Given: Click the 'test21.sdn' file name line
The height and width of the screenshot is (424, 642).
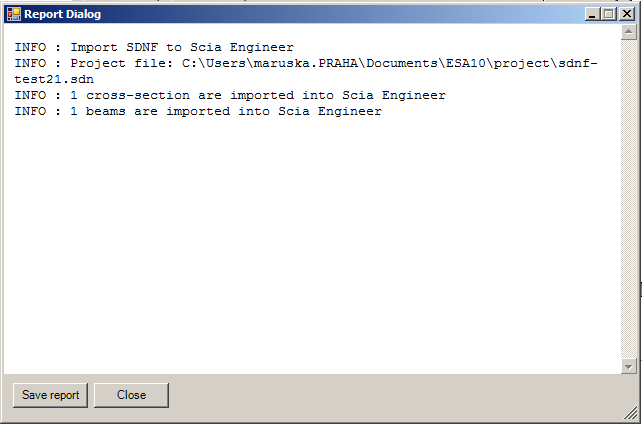Looking at the screenshot, I should [x=54, y=79].
